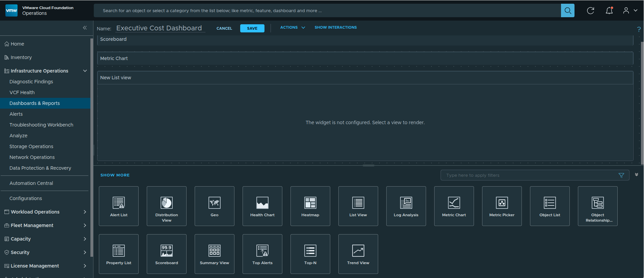Open the notifications bell

(x=609, y=10)
